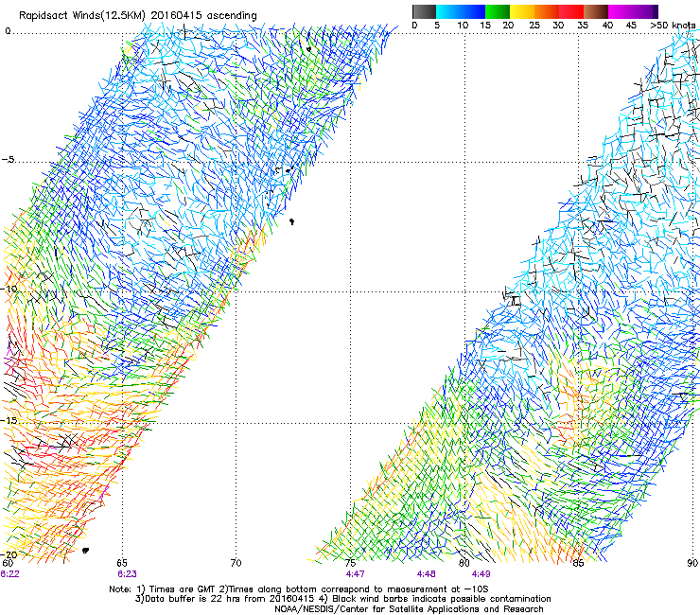Image resolution: width=700 pixels, height=615 pixels.
Task: Click the legend scale label '25'
Action: tap(534, 26)
